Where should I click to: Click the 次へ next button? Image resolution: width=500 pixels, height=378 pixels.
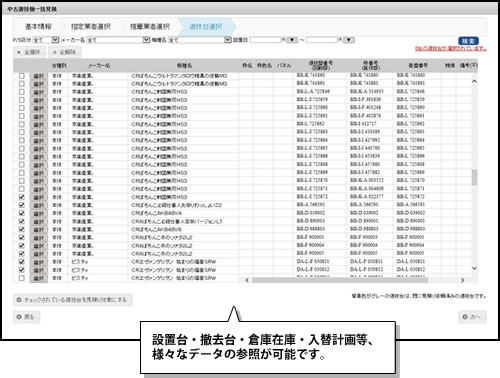coord(472,317)
